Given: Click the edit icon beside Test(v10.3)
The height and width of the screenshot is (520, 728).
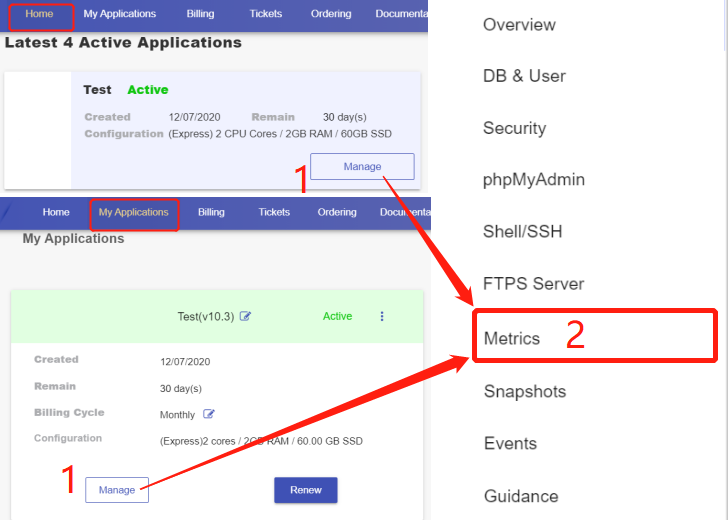Looking at the screenshot, I should pyautogui.click(x=246, y=317).
